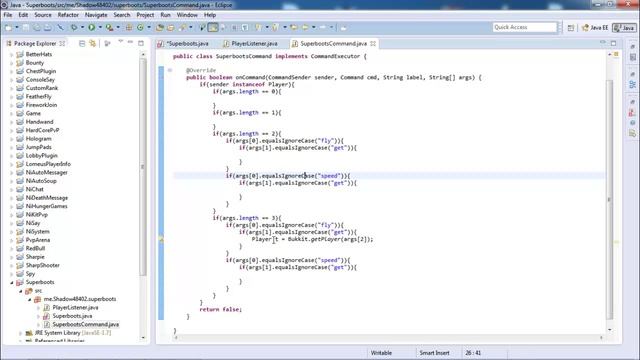The image size is (640, 360).
Task: Click the Package Explorer vertical scrollbar
Action: tap(142, 167)
